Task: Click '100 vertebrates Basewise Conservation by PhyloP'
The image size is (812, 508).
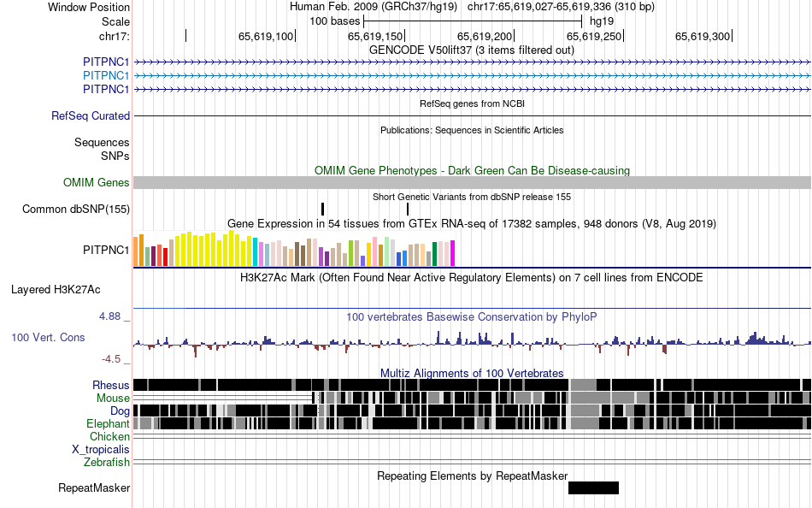Action: pos(472,316)
